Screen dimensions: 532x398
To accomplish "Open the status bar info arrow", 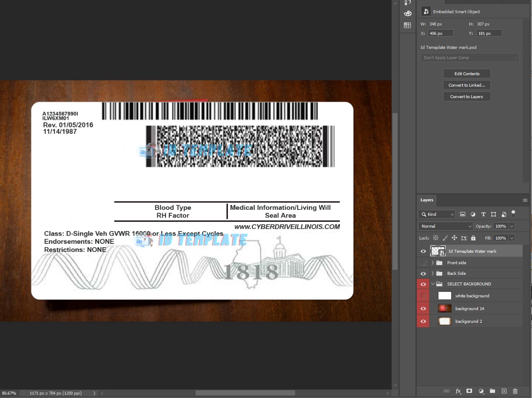I will tap(94, 393).
